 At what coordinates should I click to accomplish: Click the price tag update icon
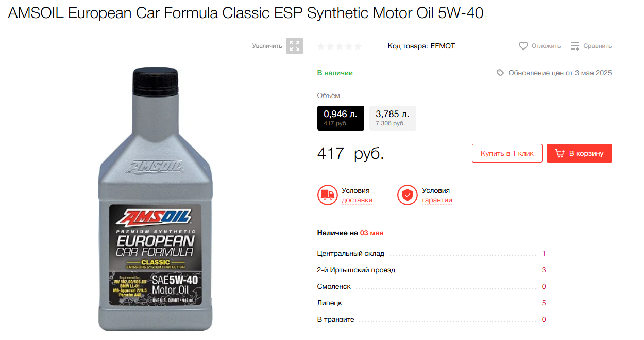(x=500, y=73)
